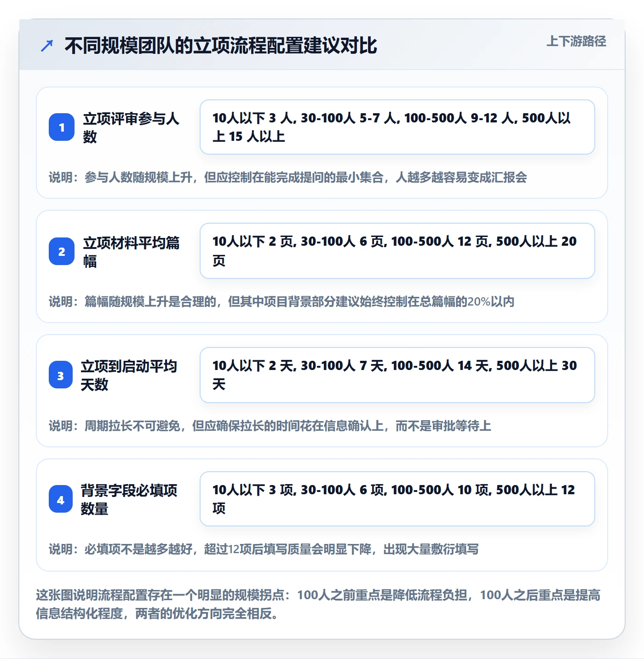
Task: Select the number 1 badge
Action: 62,127
